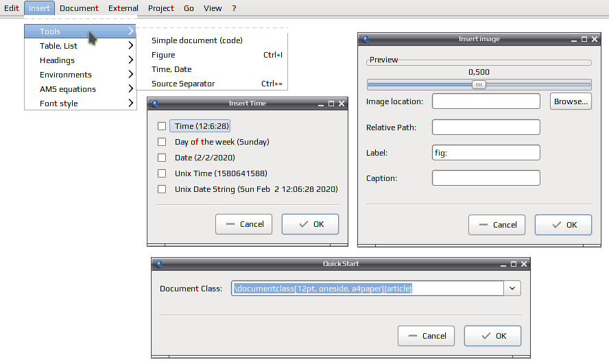Choose the Source Separator entry
This screenshot has height=364, width=609.
click(x=212, y=84)
